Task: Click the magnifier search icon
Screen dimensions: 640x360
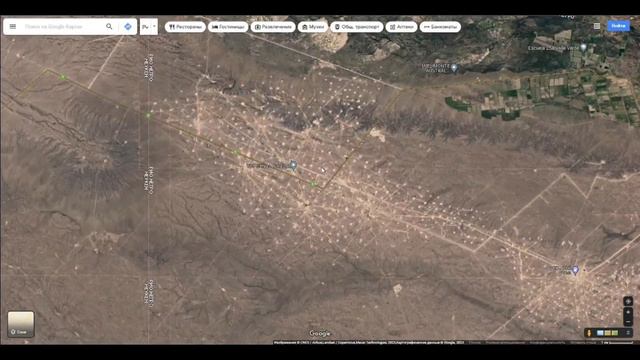Action: click(109, 27)
